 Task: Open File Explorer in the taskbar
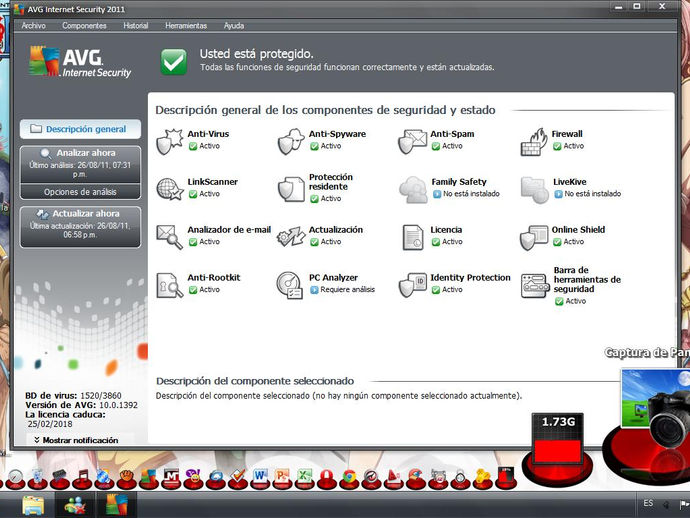(x=33, y=505)
